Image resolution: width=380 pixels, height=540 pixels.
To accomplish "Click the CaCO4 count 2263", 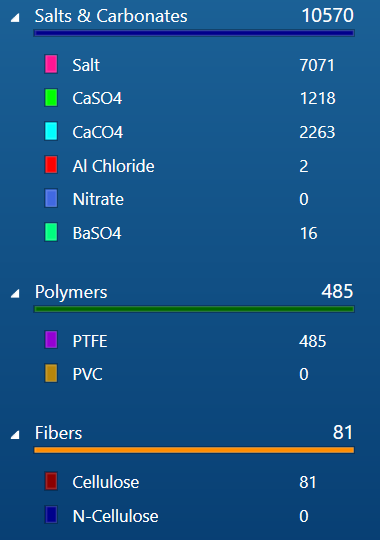I will pos(317,132).
